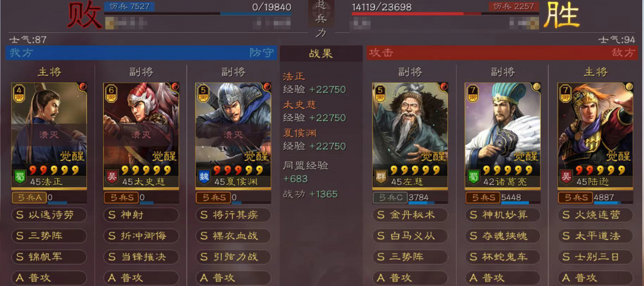Open 夏侯渊 general portrait card

tap(233, 135)
